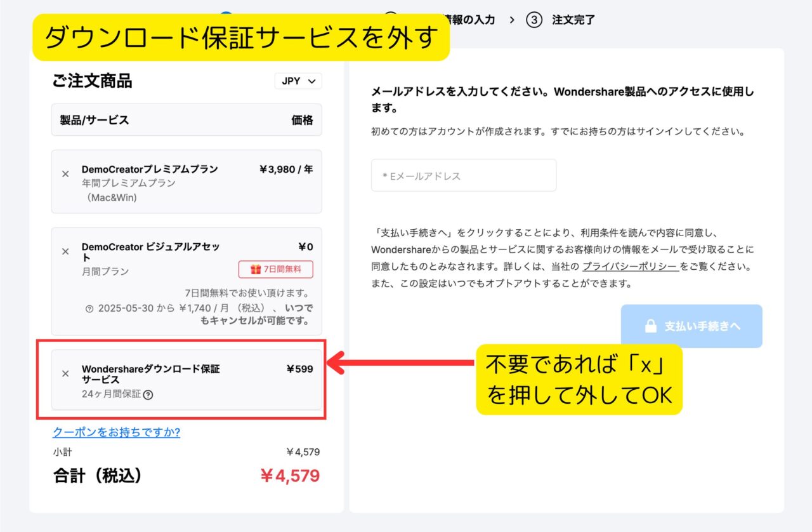Click the ¥0 price text
This screenshot has height=532, width=812.
(x=306, y=247)
